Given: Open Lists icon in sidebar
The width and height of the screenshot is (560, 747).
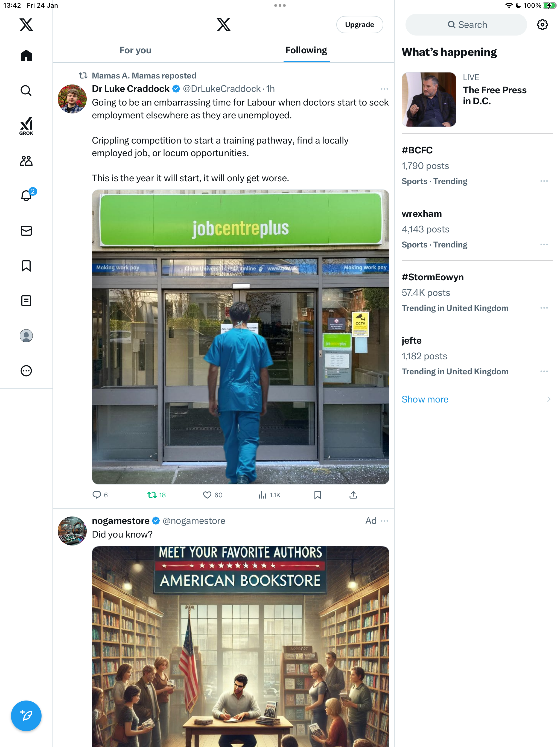Looking at the screenshot, I should (x=26, y=300).
